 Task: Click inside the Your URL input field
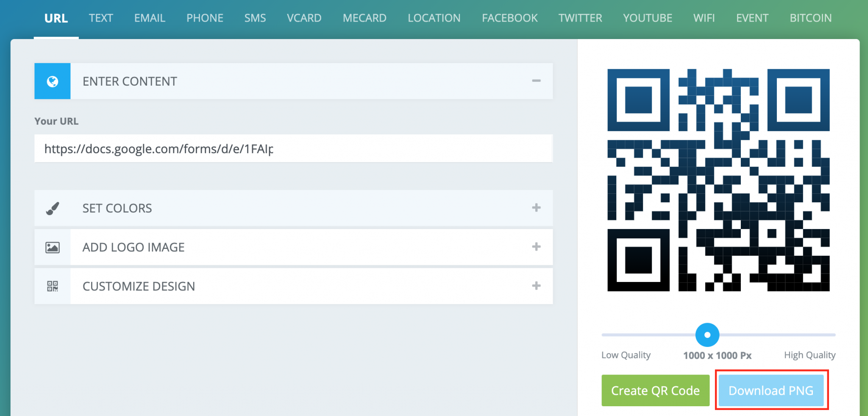point(293,148)
